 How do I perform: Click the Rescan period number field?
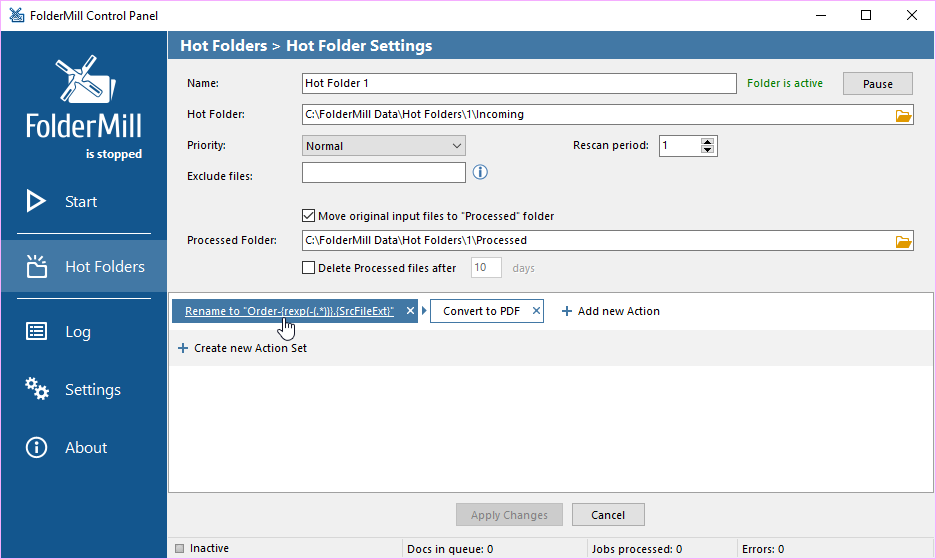(679, 146)
